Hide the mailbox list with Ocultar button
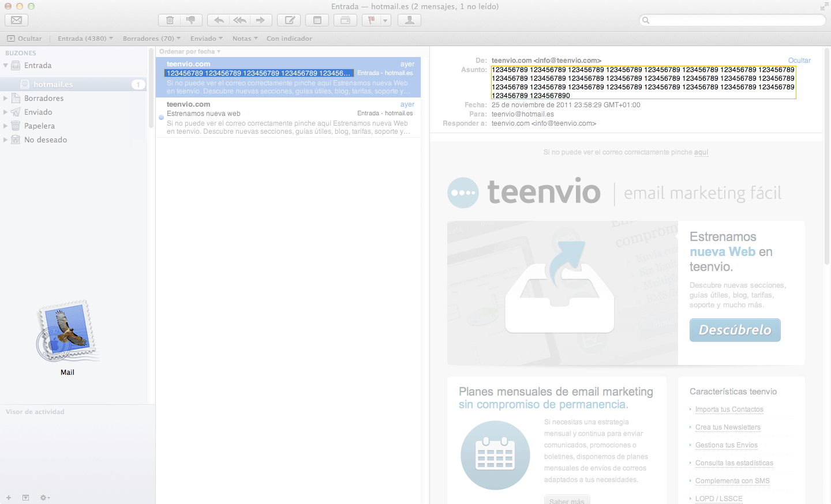 [24, 39]
